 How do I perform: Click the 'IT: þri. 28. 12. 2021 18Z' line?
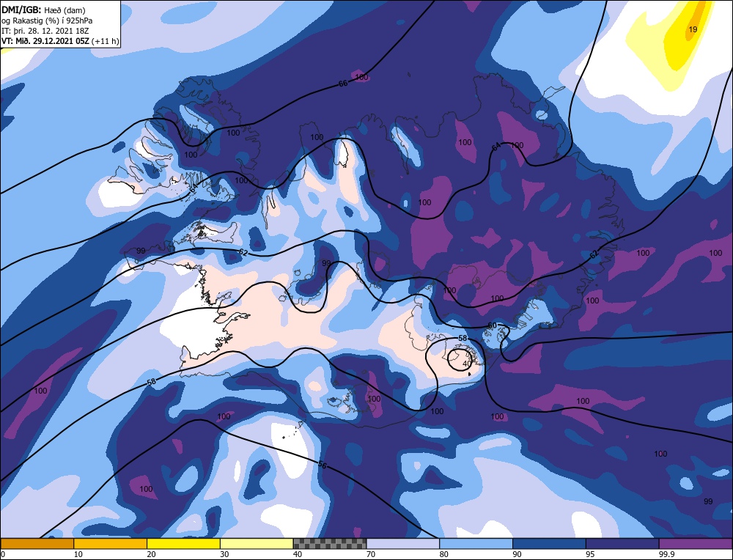tap(45, 31)
